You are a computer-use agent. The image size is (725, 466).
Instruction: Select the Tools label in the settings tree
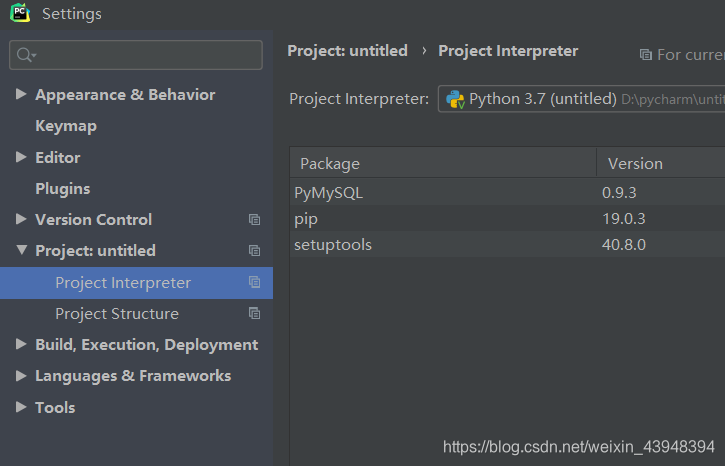[55, 408]
